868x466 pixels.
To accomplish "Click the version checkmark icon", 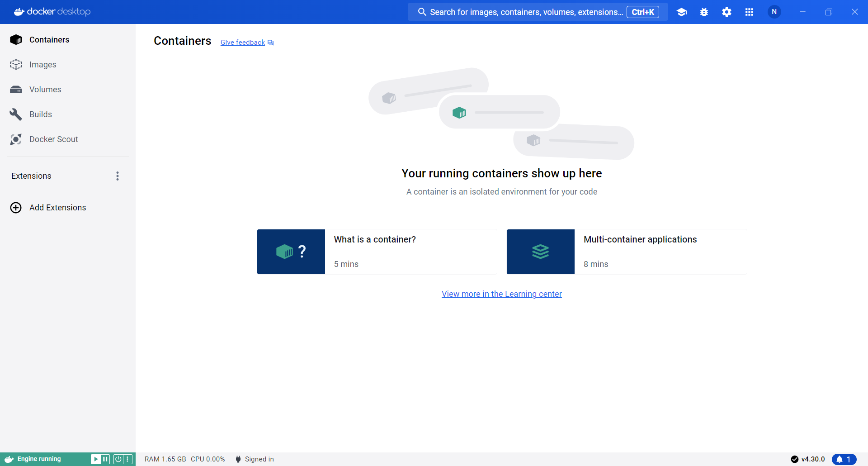I will click(795, 459).
